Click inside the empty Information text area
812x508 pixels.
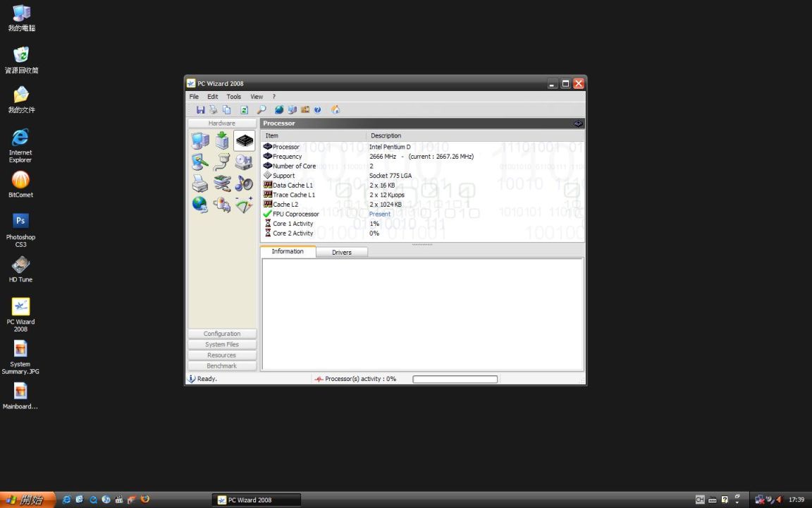(423, 313)
